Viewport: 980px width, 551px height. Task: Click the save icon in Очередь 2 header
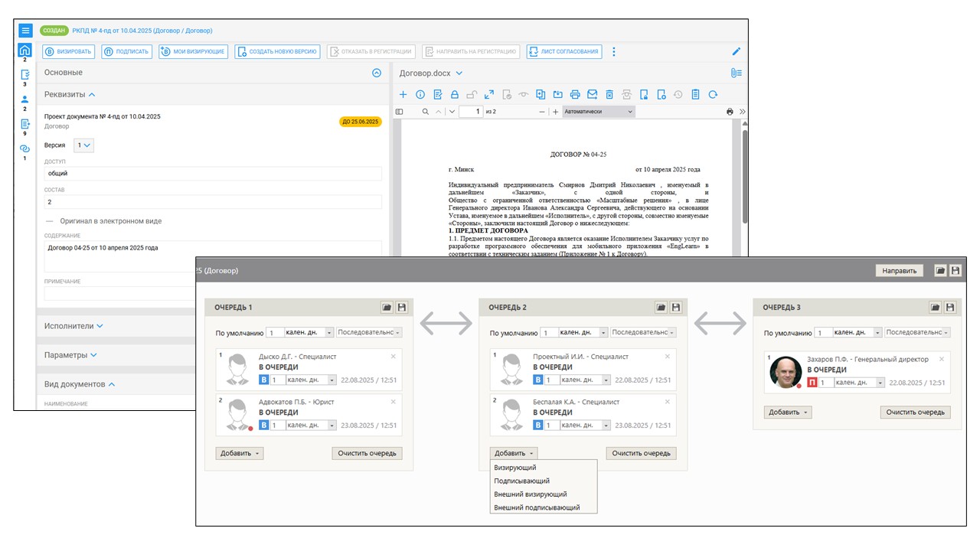[675, 307]
